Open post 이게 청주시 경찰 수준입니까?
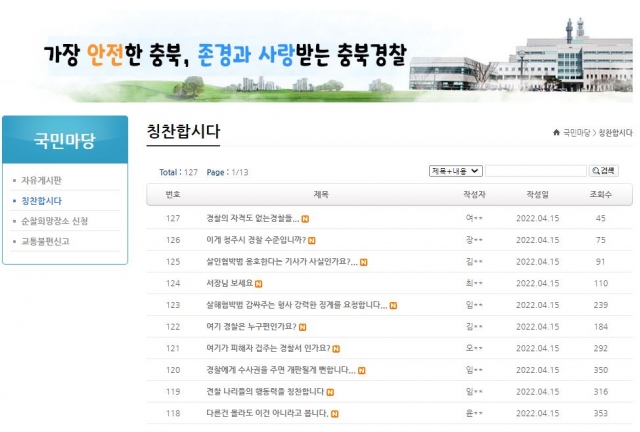 (x=256, y=240)
